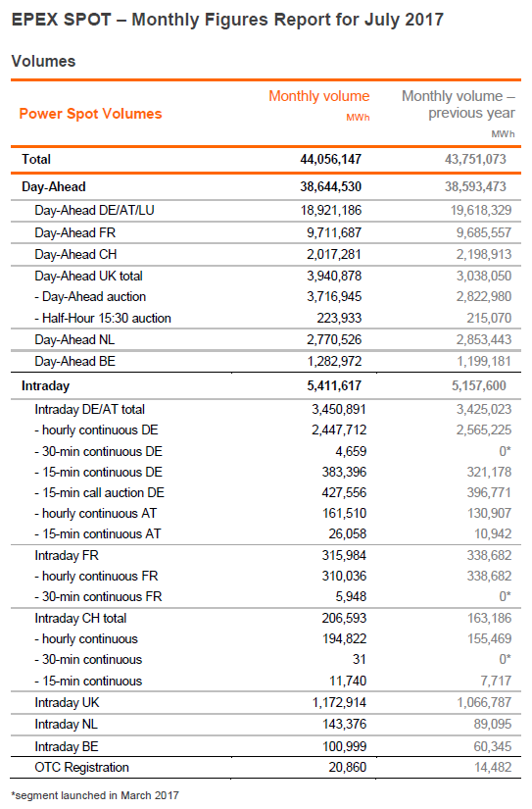Select Day-Ahead FR value 9,711,687
Viewport: 532px width, 809px height.
[334, 232]
